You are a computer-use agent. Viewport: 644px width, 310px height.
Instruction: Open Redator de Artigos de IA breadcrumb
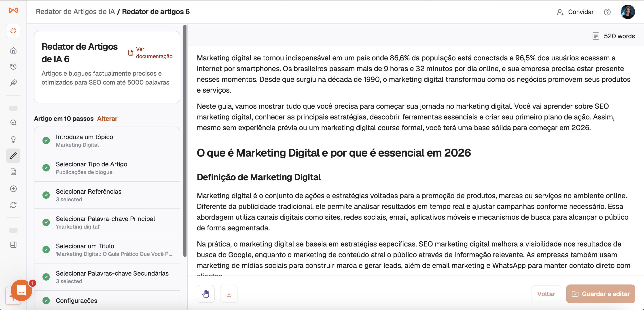(x=75, y=12)
